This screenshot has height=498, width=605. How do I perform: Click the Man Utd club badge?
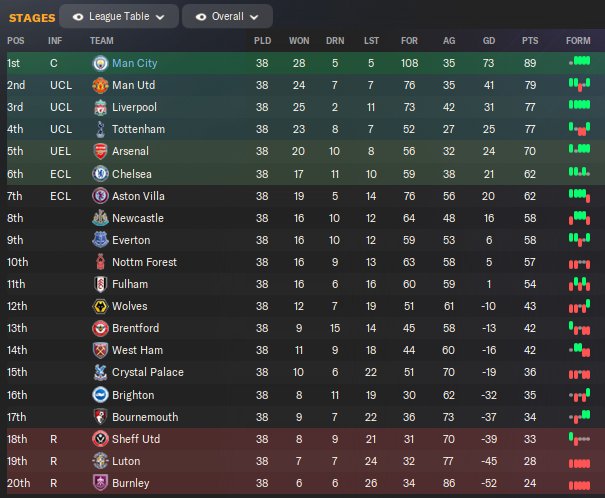(x=100, y=85)
